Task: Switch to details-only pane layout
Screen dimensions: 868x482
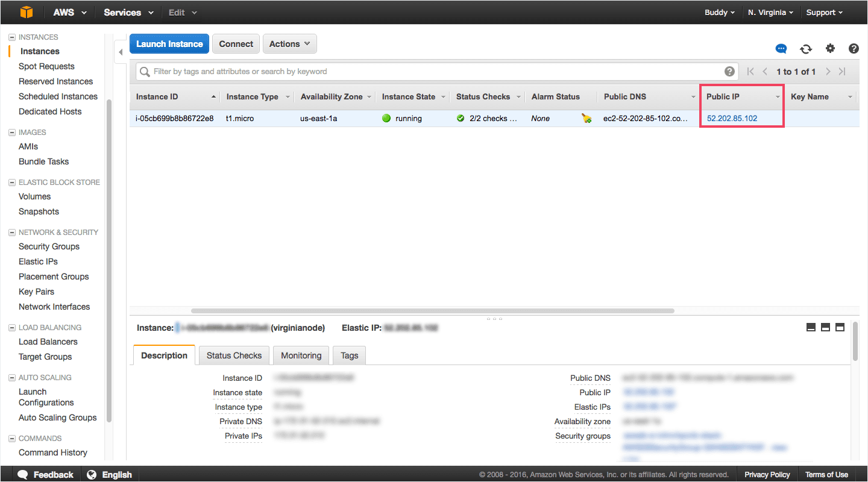Action: [x=840, y=327]
